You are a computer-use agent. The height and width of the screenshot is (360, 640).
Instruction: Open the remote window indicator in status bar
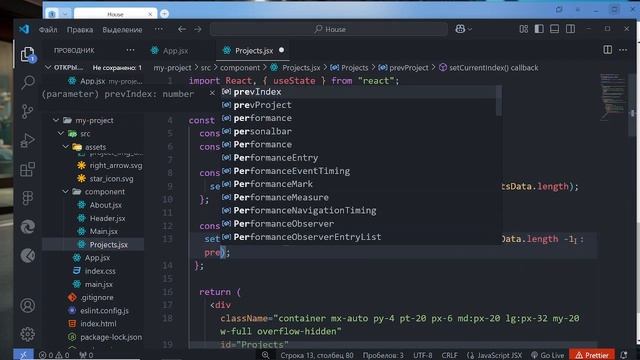[x=23, y=355]
